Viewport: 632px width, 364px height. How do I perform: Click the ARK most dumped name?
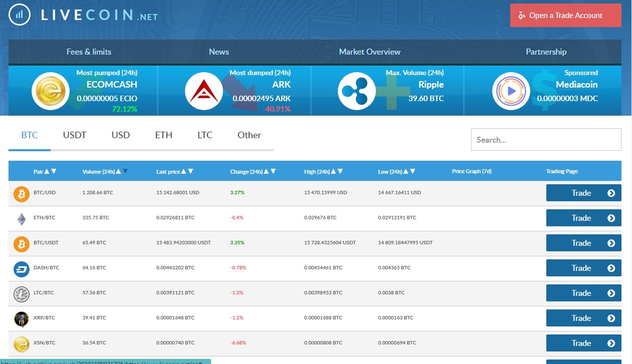282,85
